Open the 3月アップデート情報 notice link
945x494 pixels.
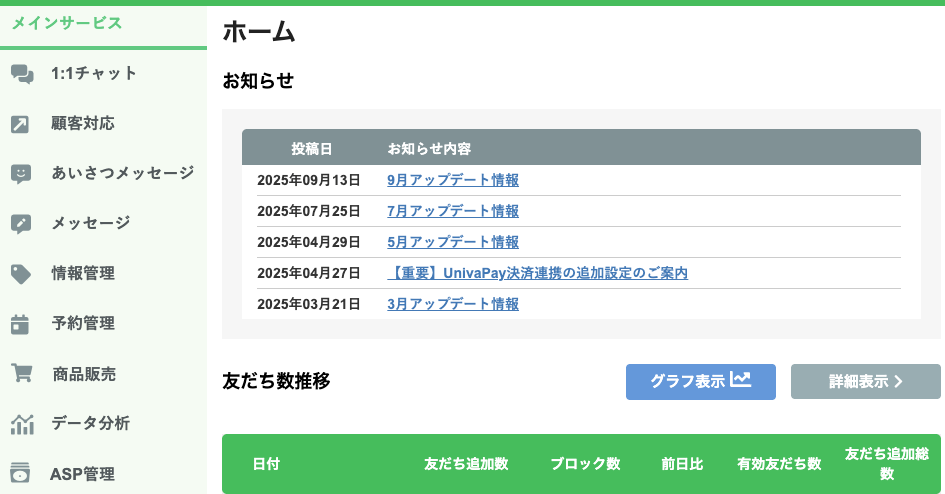pos(453,304)
